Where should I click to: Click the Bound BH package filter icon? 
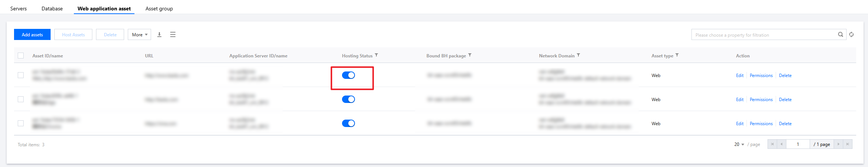(470, 55)
